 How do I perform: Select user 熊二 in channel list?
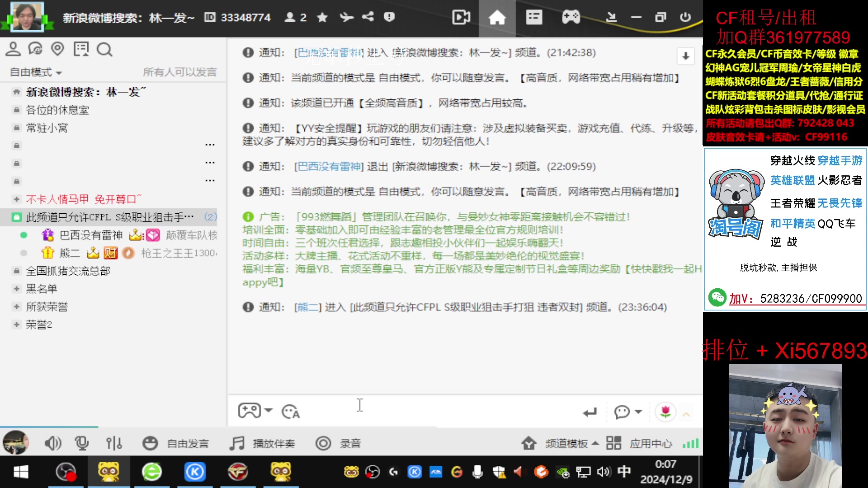click(x=70, y=253)
